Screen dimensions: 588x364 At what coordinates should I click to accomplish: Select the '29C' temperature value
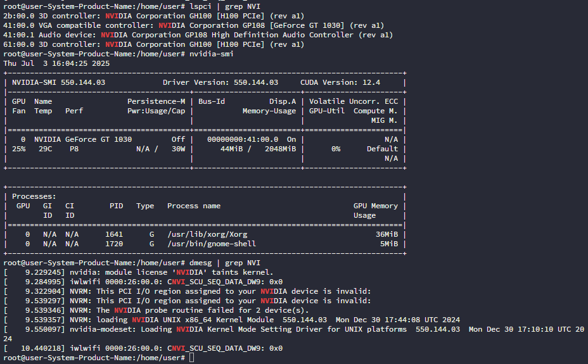tap(46, 149)
